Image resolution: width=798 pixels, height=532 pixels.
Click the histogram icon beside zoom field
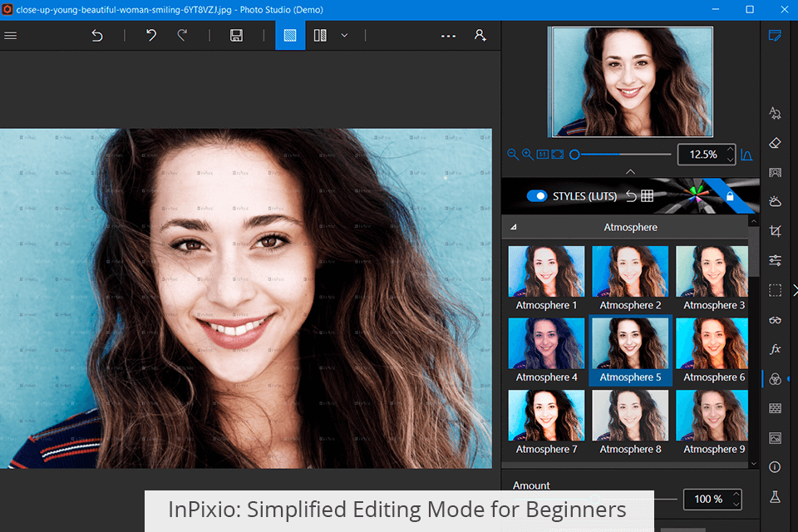pyautogui.click(x=746, y=155)
